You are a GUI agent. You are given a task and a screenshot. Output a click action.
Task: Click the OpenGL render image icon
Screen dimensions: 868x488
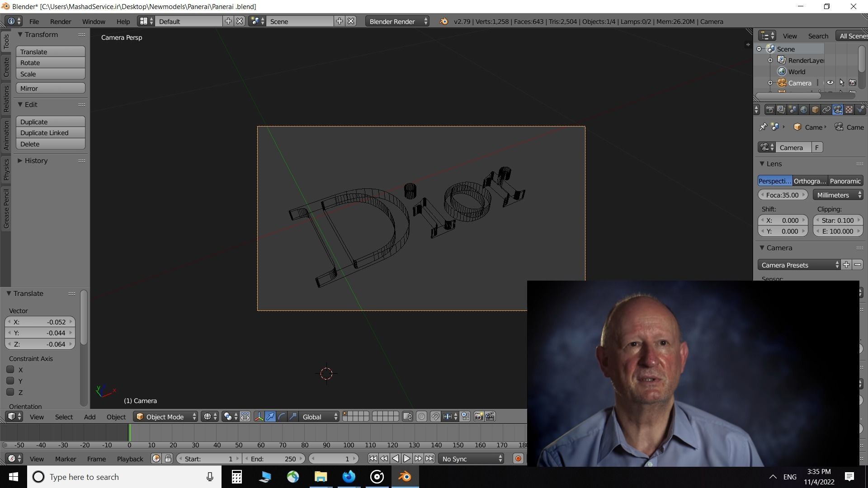(478, 417)
